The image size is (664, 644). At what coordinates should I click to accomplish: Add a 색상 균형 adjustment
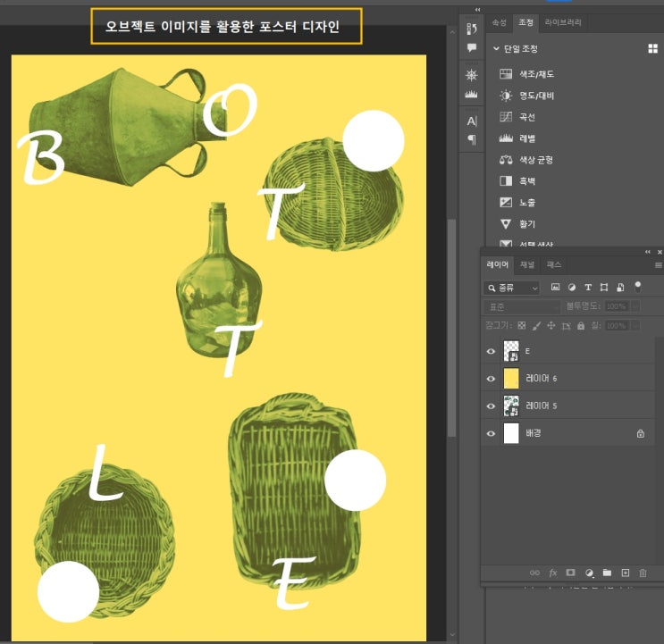point(526,160)
